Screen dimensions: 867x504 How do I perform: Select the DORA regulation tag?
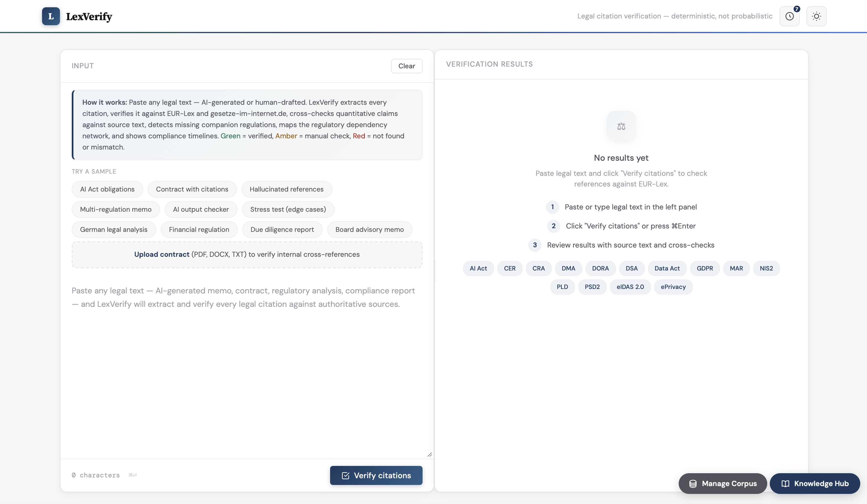click(600, 269)
